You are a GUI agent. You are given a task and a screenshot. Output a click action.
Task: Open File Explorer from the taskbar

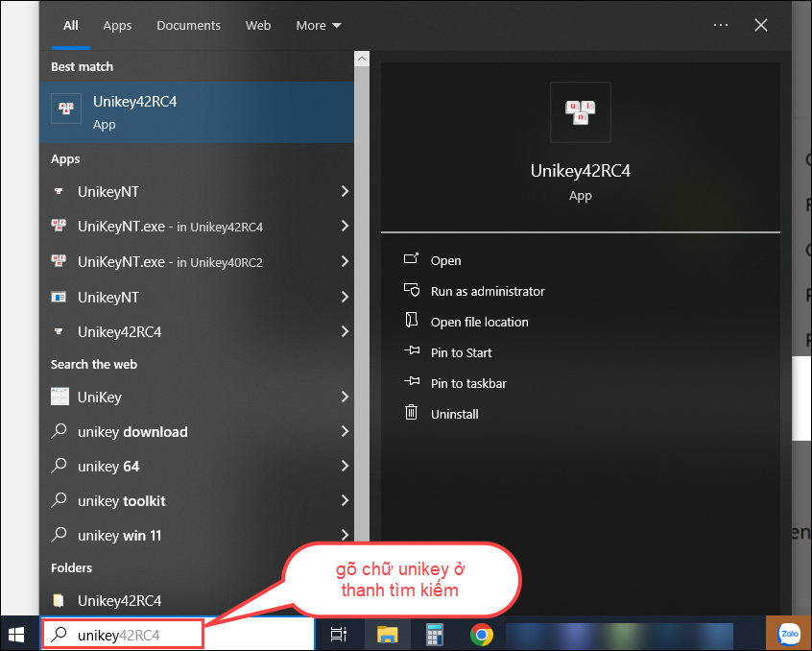tap(388, 634)
